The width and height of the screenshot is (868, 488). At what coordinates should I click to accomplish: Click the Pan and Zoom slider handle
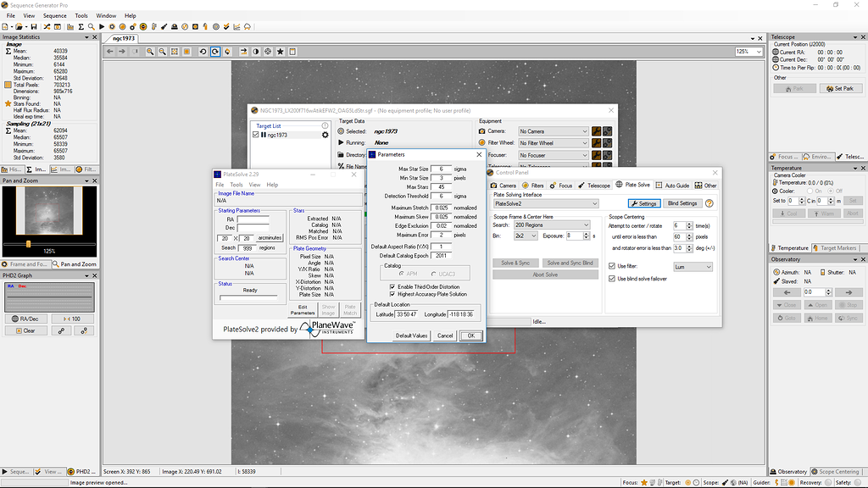28,244
